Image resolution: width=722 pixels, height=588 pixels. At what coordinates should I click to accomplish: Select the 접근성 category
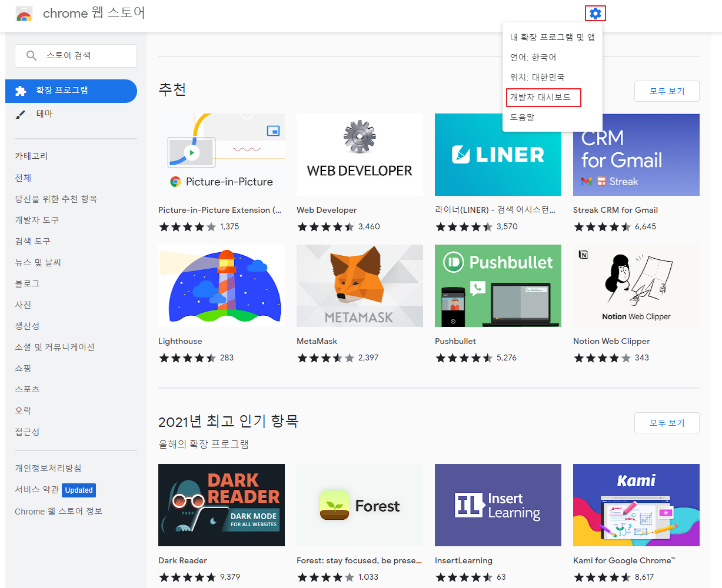[27, 432]
